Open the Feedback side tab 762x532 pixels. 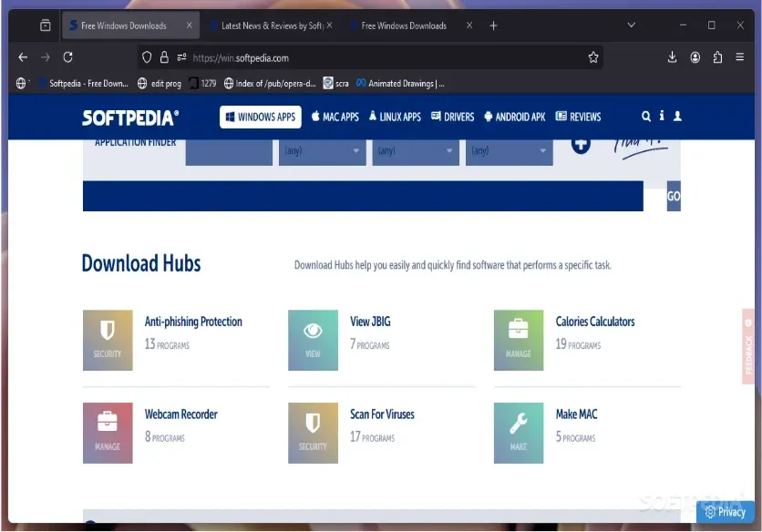[748, 346]
